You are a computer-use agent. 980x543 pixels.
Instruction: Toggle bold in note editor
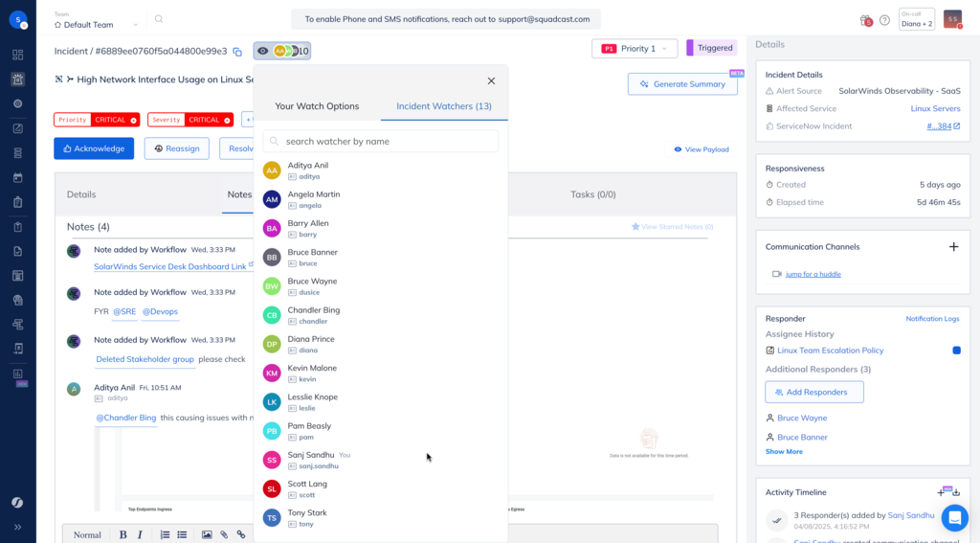tap(122, 535)
